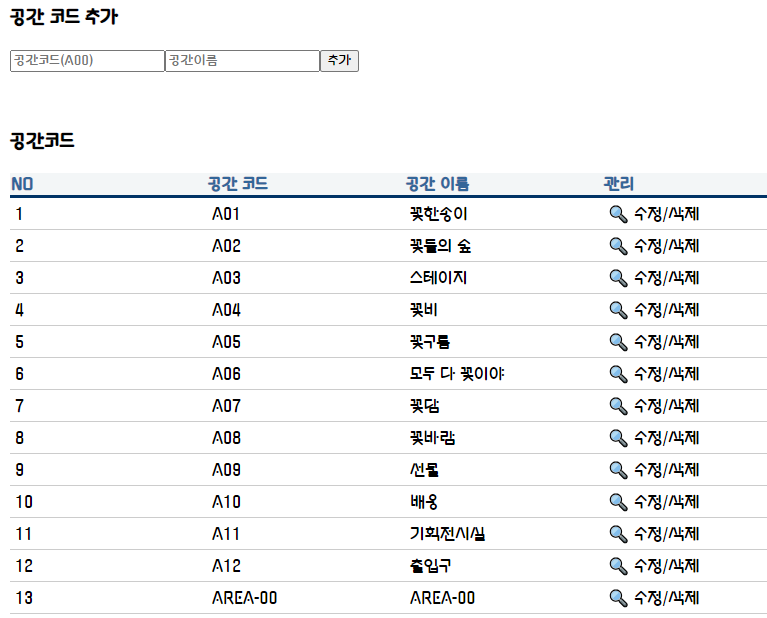767x618 pixels.
Task: Click the 공간코드 section heading
Action: [x=43, y=140]
